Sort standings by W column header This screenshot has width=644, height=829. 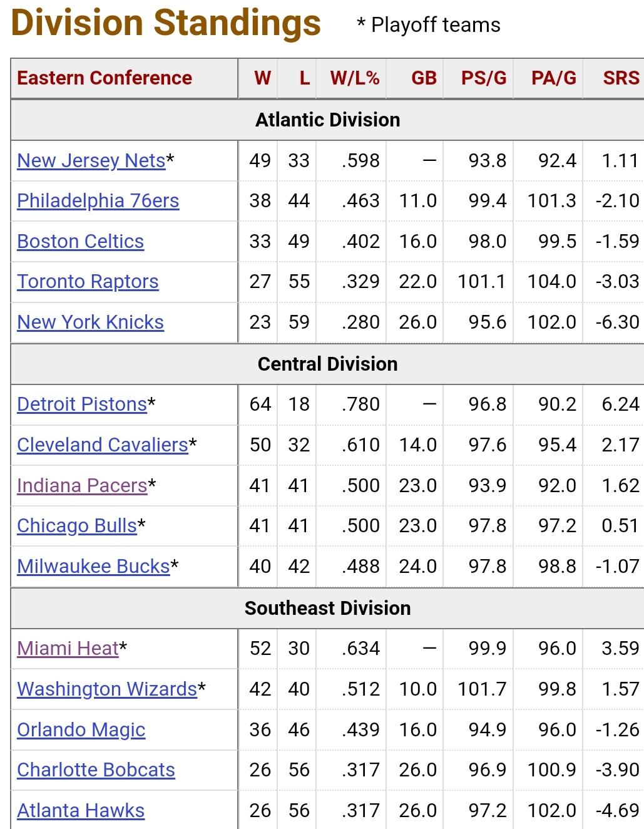point(262,78)
